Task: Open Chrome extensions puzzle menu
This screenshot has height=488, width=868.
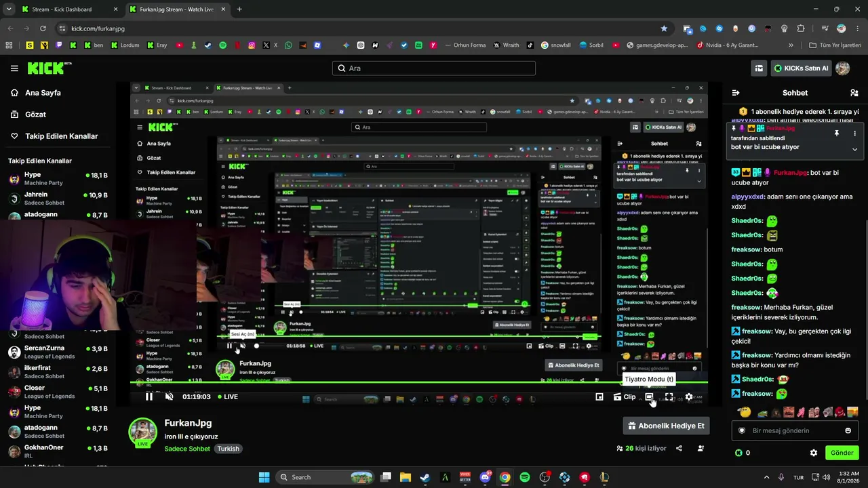Action: point(801,28)
